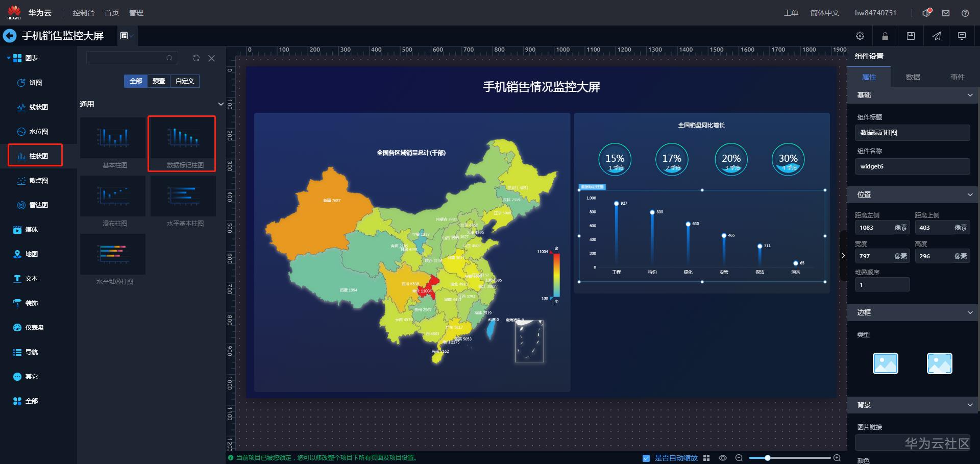Open the 管理 management link
This screenshot has width=980, height=464.
click(x=136, y=13)
